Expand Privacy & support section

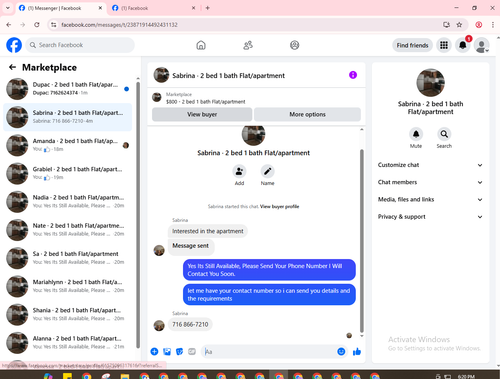point(430,217)
